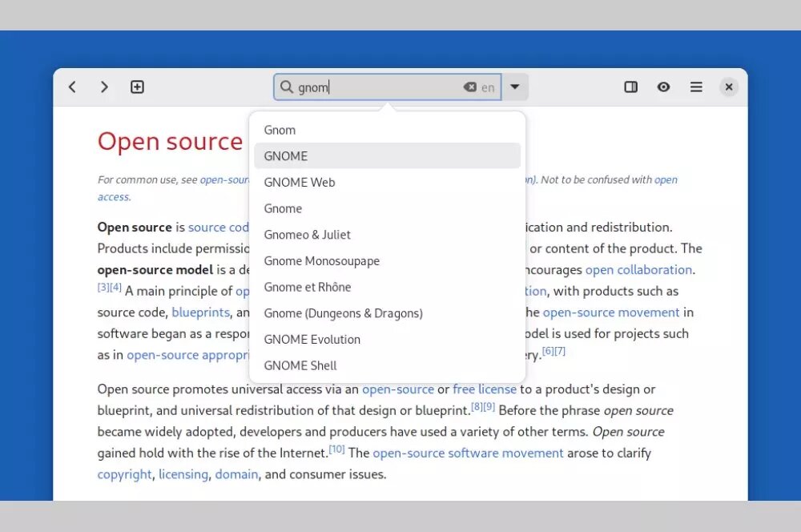Screen dimensions: 801x532
Task: Click the 'Open source' page heading
Action: [170, 141]
